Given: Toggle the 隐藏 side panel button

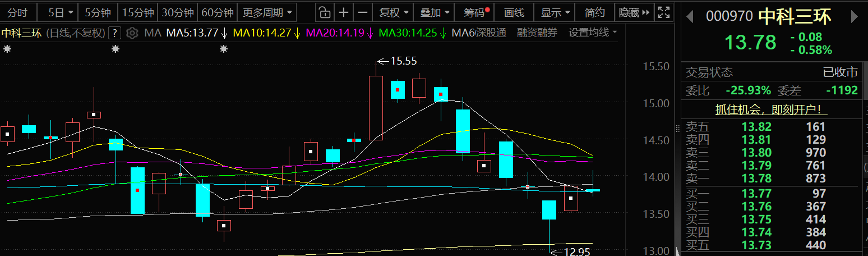Looking at the screenshot, I should pyautogui.click(x=634, y=12).
